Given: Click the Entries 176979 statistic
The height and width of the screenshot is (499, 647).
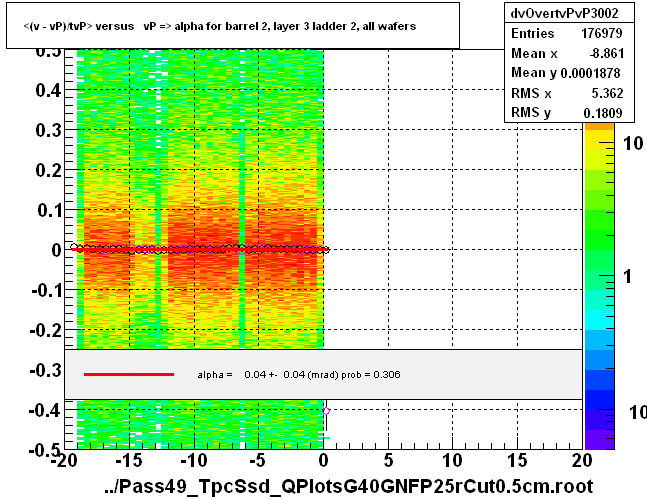Looking at the screenshot, I should [567, 33].
